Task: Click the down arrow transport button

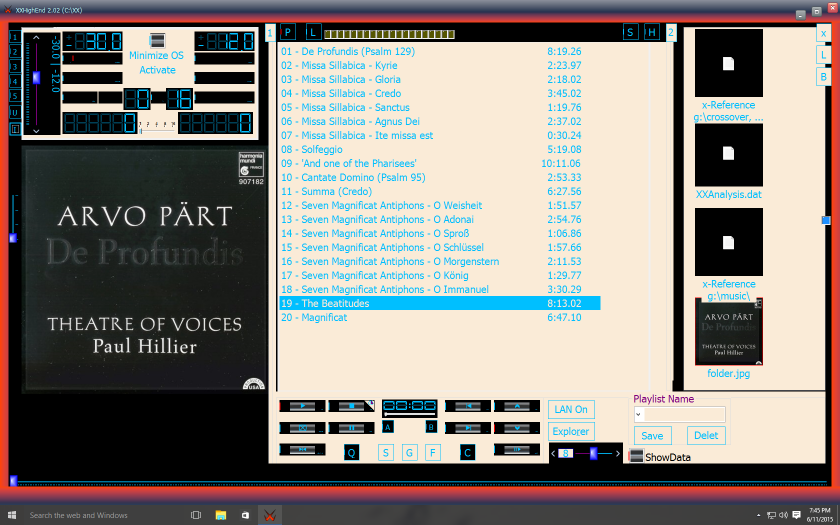Action: [517, 428]
